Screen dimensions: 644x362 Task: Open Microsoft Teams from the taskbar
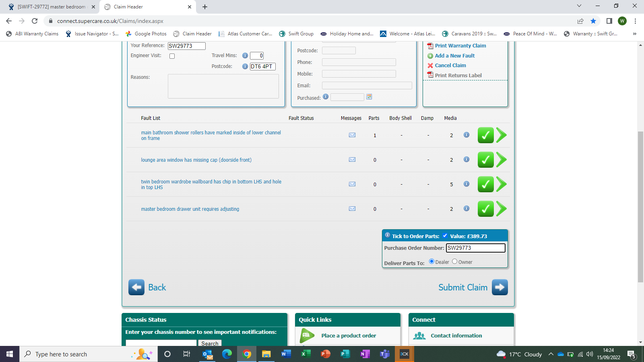tap(385, 354)
